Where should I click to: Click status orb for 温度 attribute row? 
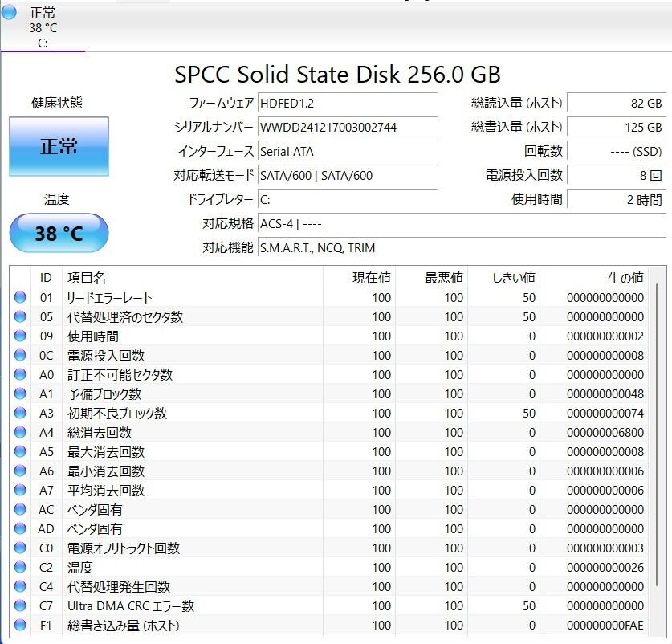pyautogui.click(x=20, y=568)
